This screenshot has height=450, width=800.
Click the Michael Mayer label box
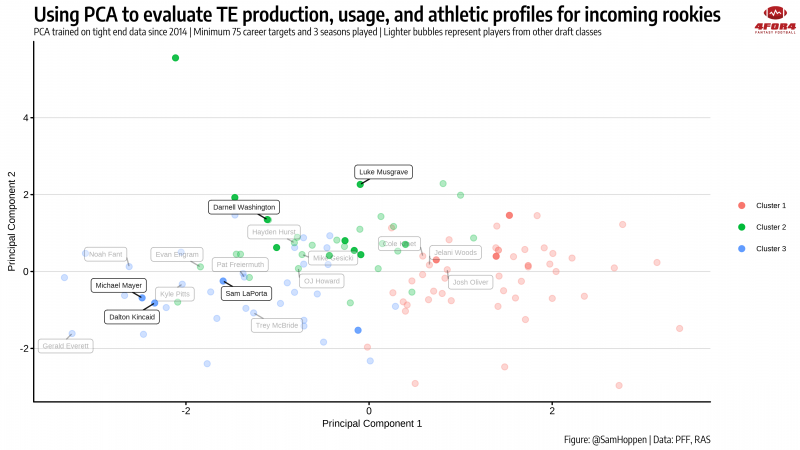(119, 285)
